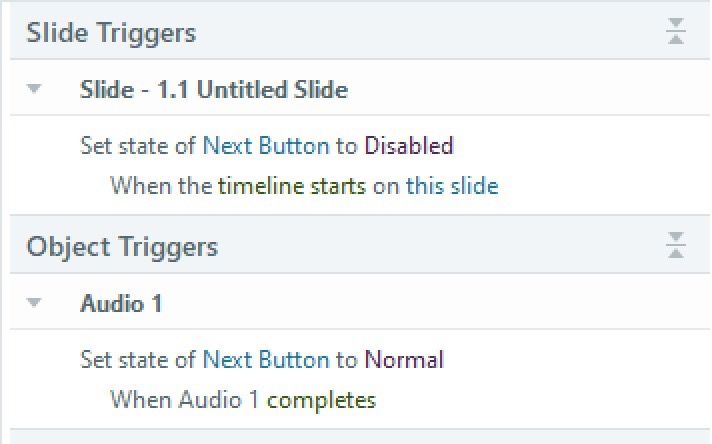Collapse the Audio 1 trigger group triangle
The width and height of the screenshot is (712, 444).
pos(35,303)
